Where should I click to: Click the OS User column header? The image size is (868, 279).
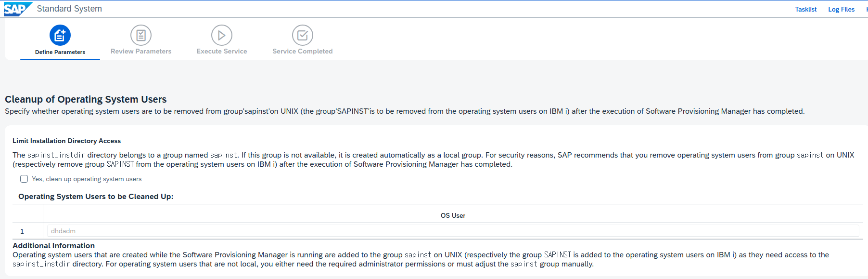tap(453, 215)
